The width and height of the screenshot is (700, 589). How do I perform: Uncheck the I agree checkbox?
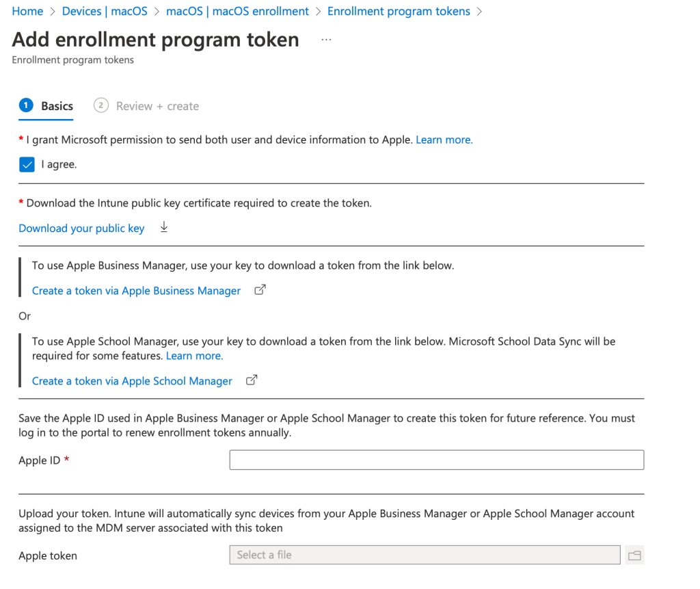27,165
